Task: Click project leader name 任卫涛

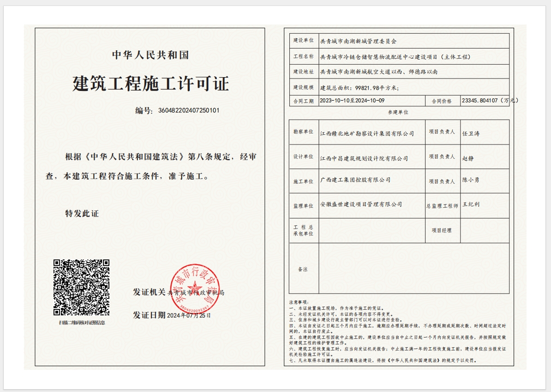Action: (470, 133)
